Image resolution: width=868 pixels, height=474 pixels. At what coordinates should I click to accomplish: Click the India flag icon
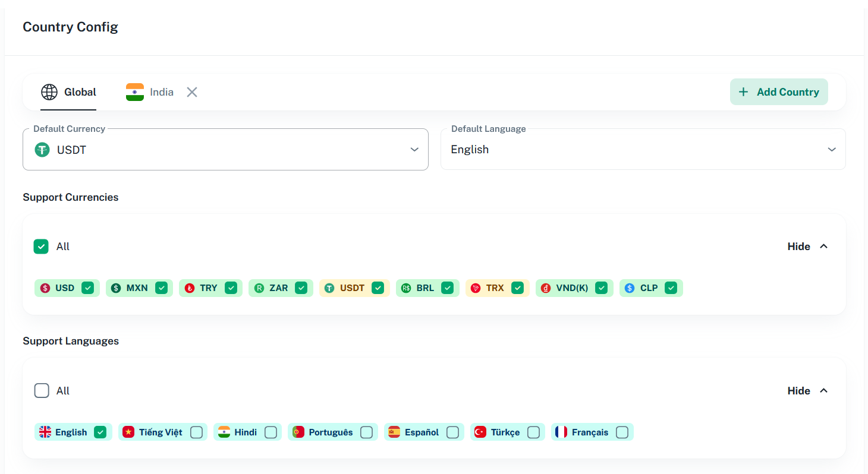pyautogui.click(x=135, y=92)
